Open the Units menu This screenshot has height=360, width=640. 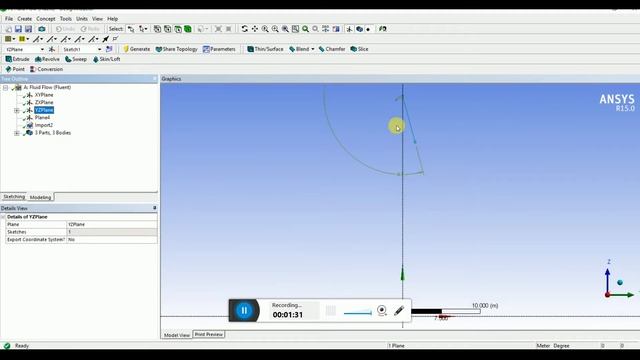click(82, 19)
